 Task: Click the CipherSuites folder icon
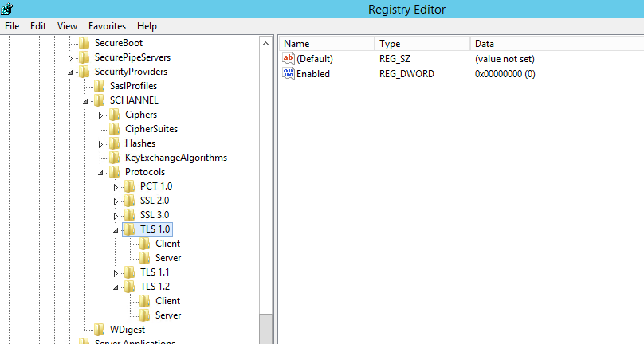point(115,129)
